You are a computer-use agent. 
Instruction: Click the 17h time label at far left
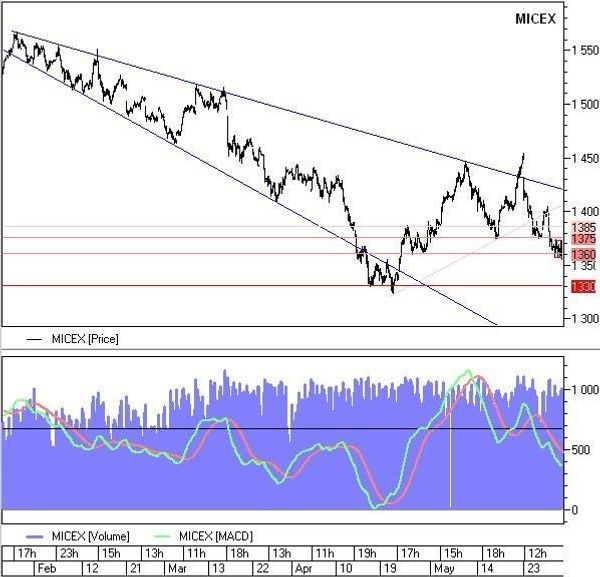coord(27,553)
